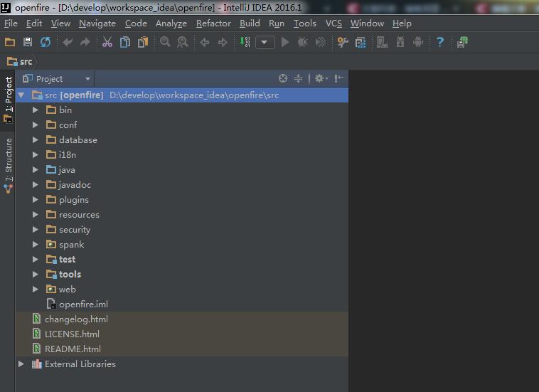Image resolution: width=539 pixels, height=392 pixels.
Task: Collapse the src [openfire] root node
Action: click(x=21, y=95)
